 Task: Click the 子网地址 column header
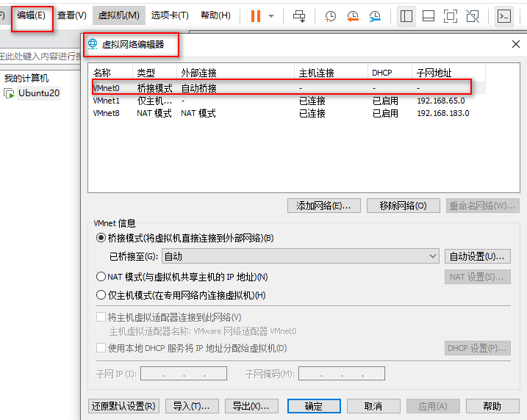448,73
